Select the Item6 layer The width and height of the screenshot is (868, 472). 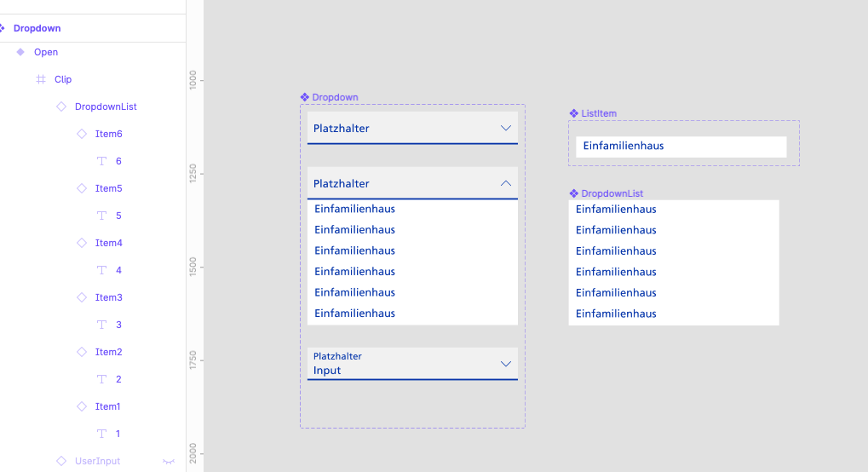click(x=108, y=134)
